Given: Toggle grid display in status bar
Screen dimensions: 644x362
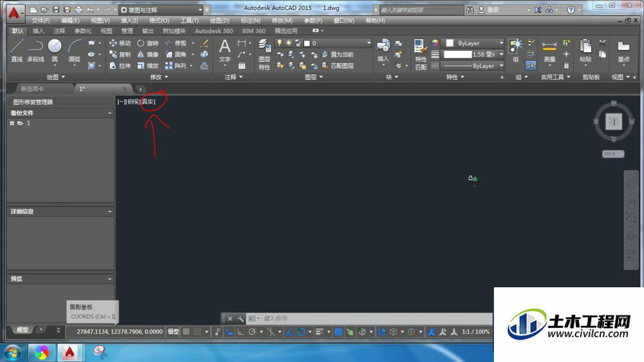Looking at the screenshot, I should [x=186, y=332].
